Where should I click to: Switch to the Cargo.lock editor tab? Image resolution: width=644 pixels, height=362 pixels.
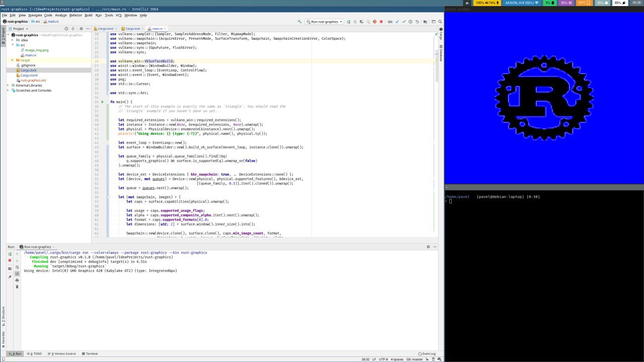[132, 29]
